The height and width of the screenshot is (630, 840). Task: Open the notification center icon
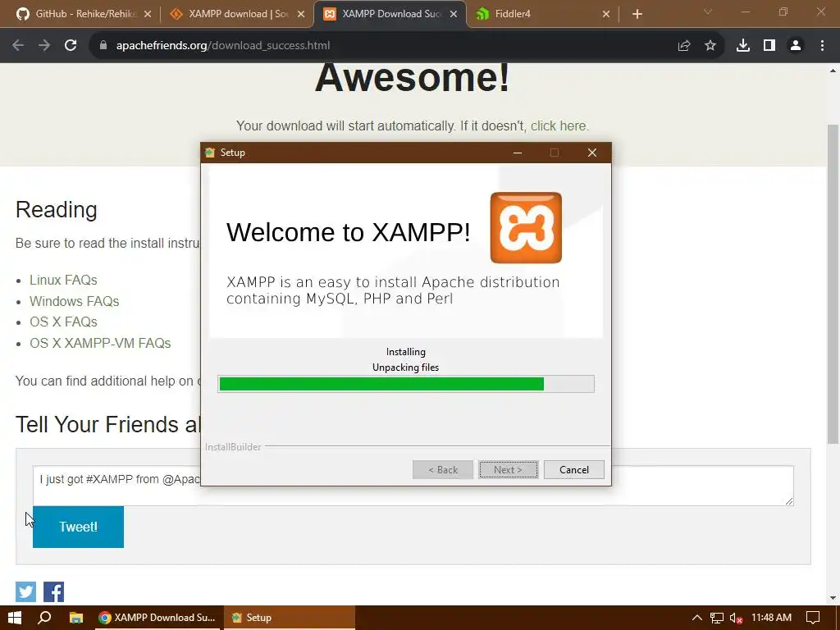pos(813,618)
